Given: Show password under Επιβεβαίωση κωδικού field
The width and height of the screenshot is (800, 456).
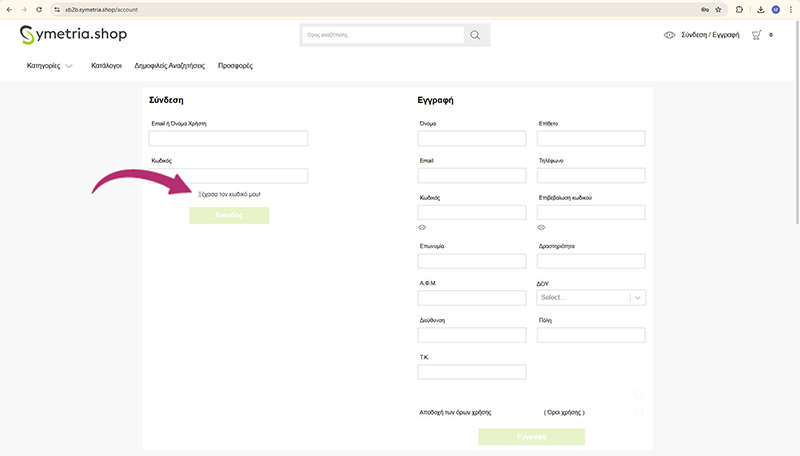Looking at the screenshot, I should pyautogui.click(x=541, y=227).
